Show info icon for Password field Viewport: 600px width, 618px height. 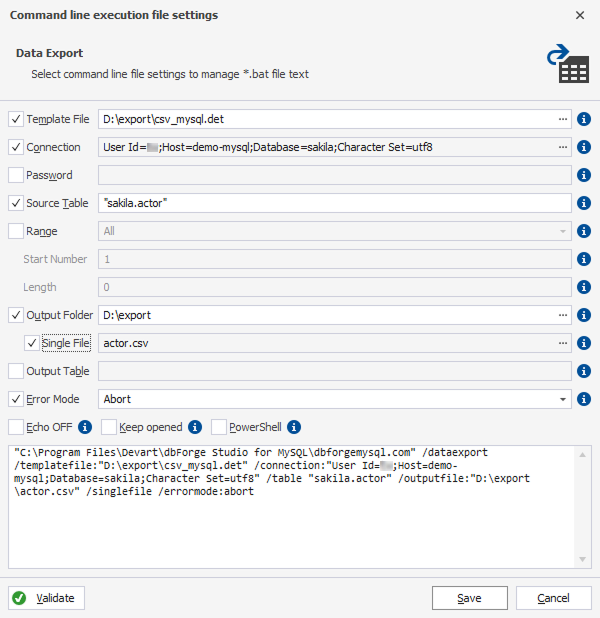click(x=584, y=175)
